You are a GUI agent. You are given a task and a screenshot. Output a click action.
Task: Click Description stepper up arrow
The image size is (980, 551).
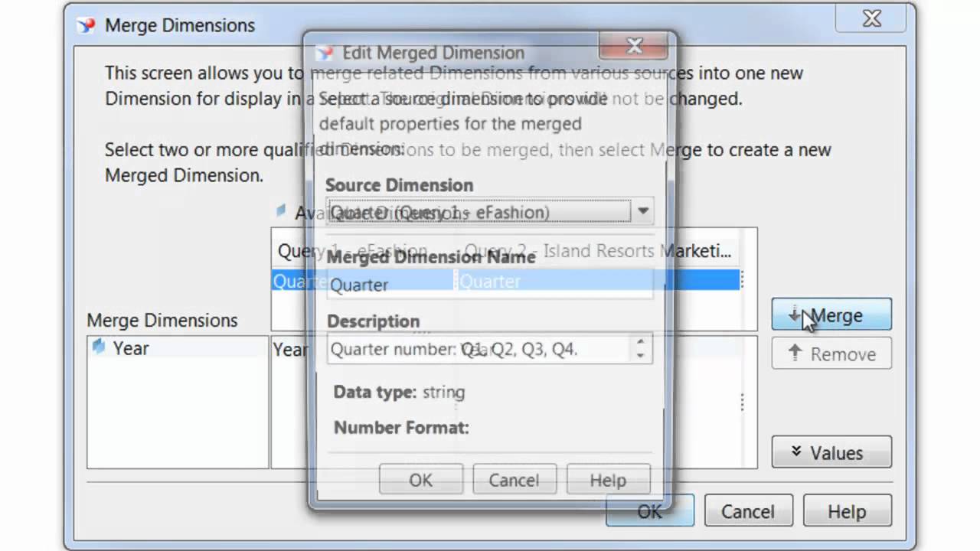pyautogui.click(x=641, y=341)
